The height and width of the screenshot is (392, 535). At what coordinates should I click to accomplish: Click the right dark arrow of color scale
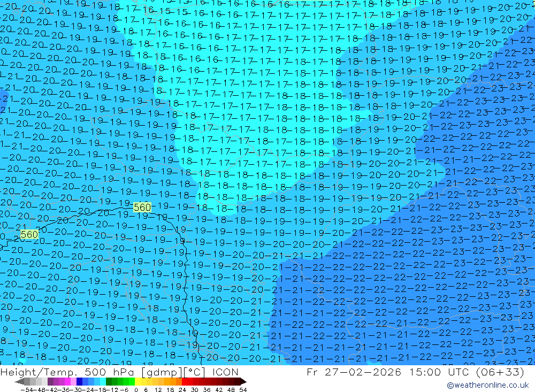click(x=243, y=382)
